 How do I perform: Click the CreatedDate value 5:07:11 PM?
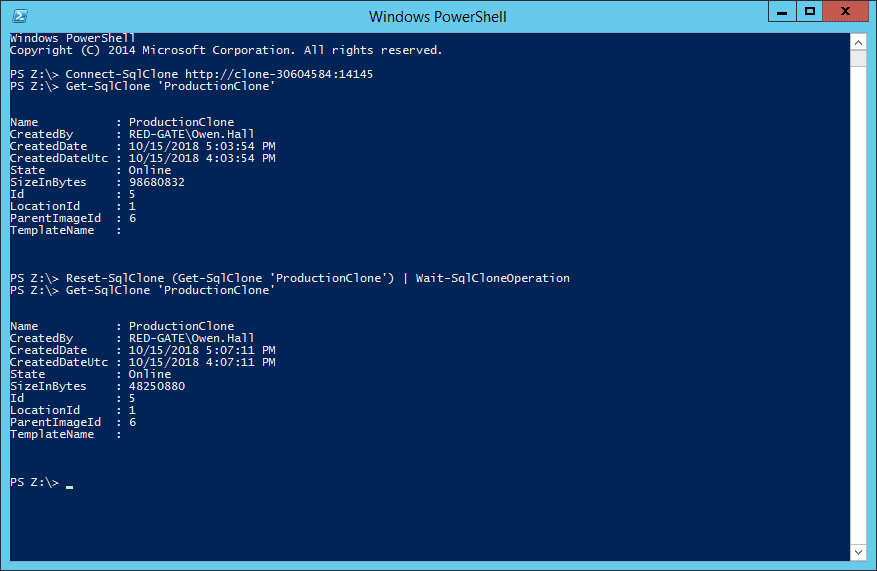point(241,350)
